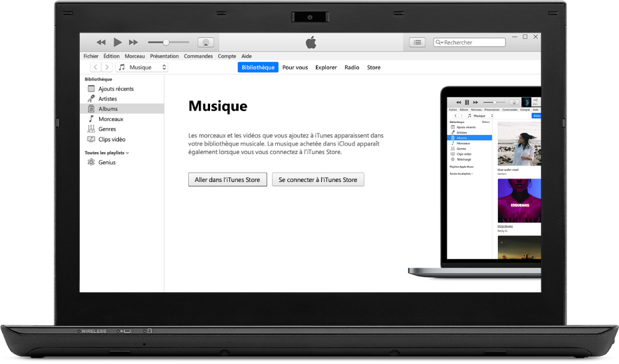Viewport: 619px width, 364px height.
Task: Open search options magnifier dropdown
Action: pyautogui.click(x=439, y=43)
